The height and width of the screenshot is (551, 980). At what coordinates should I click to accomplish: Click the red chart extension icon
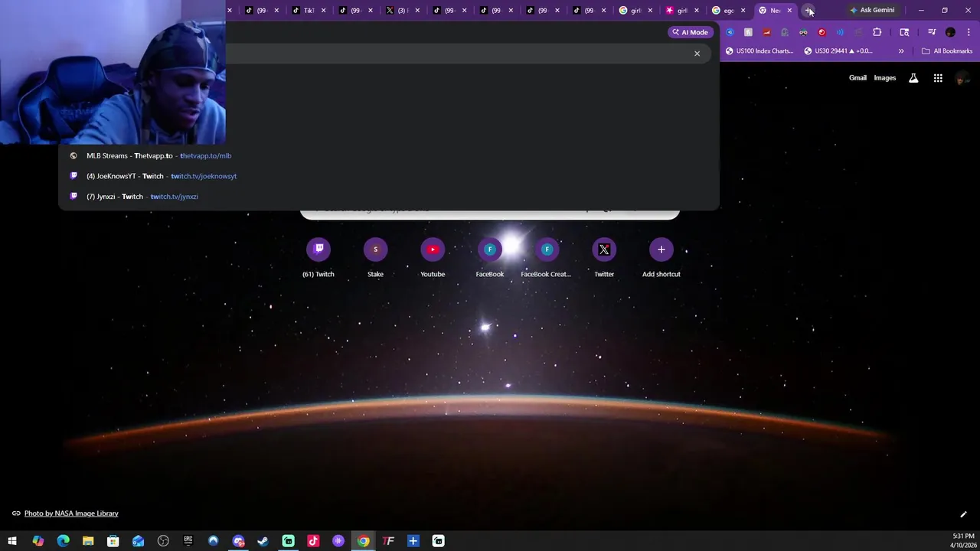tap(766, 32)
